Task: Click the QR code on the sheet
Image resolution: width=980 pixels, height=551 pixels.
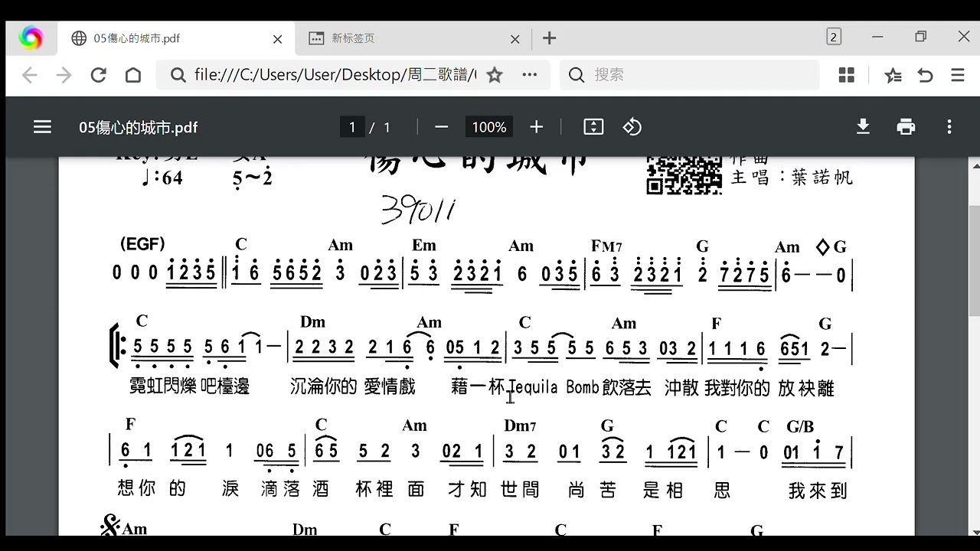Action: [684, 175]
